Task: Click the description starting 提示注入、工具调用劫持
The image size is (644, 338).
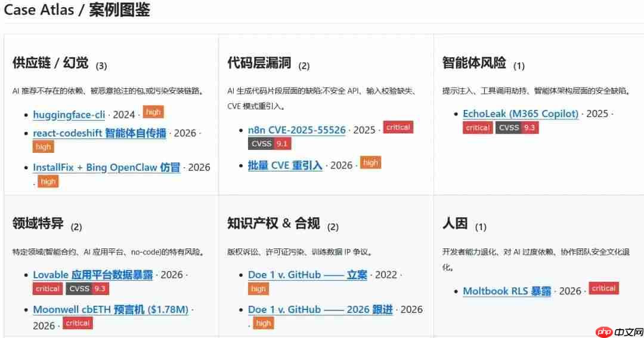Action: [x=537, y=91]
